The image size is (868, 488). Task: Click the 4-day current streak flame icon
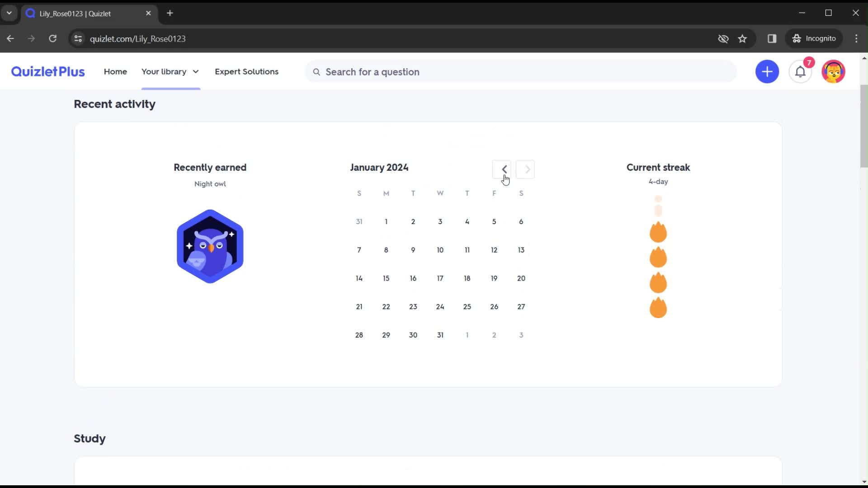[658, 232]
